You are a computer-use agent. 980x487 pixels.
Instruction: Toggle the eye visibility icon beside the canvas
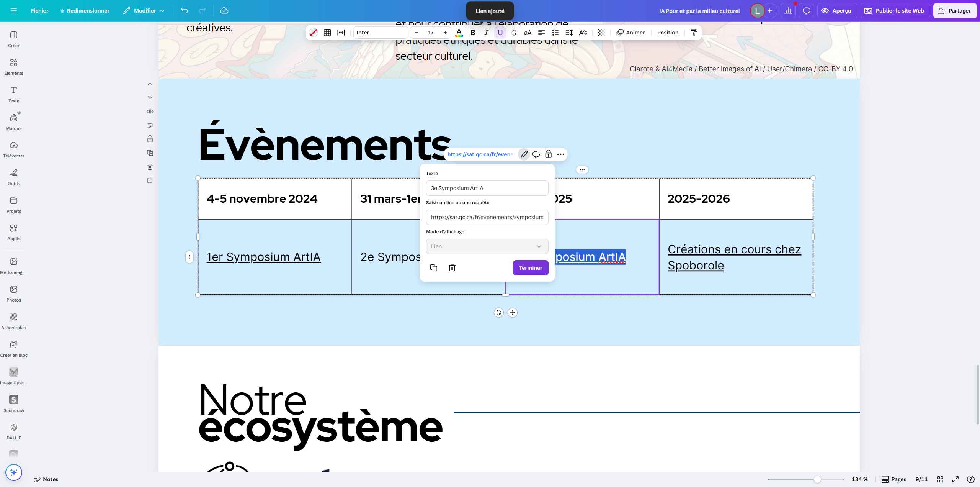pyautogui.click(x=150, y=111)
